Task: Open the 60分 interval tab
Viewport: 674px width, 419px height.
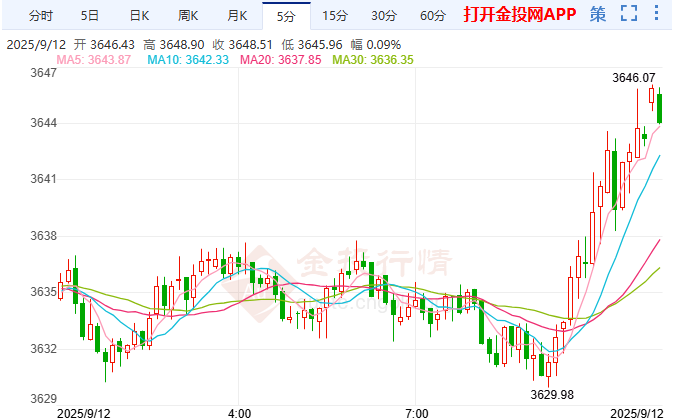Action: click(433, 16)
